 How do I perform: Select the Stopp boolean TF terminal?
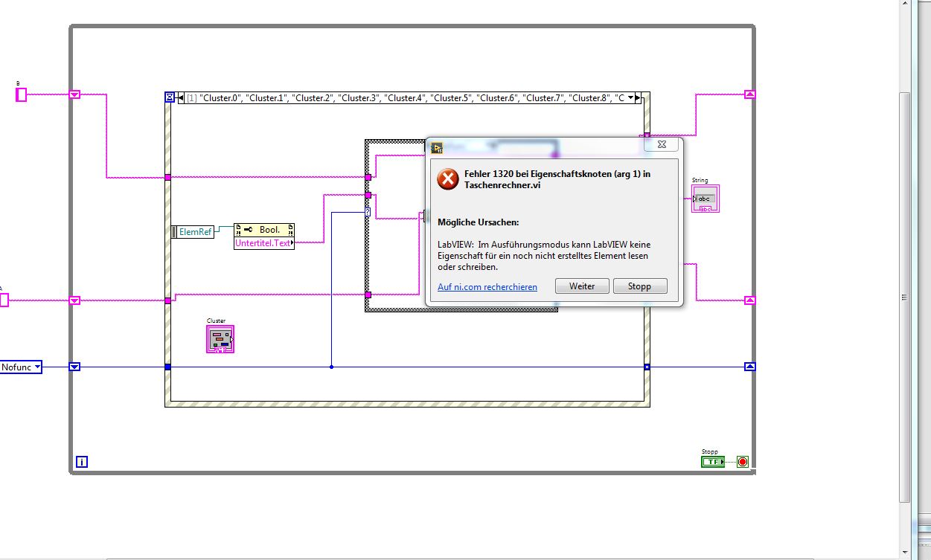pyautogui.click(x=712, y=462)
